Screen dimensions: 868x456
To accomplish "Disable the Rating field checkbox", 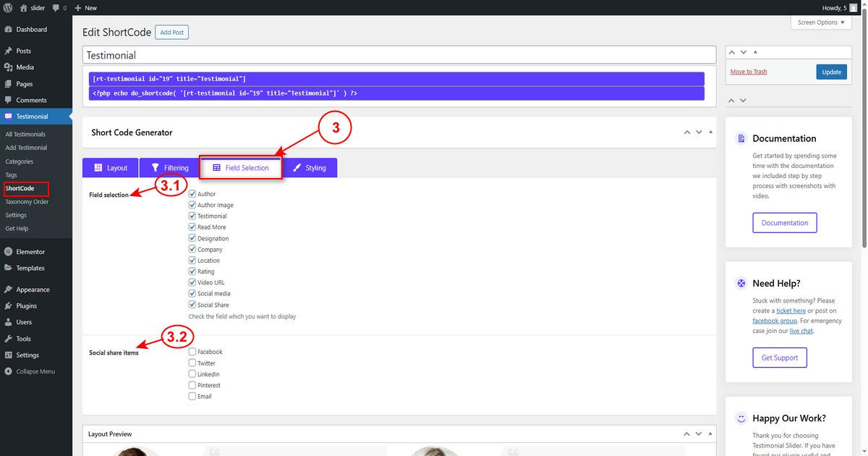I will click(x=192, y=271).
